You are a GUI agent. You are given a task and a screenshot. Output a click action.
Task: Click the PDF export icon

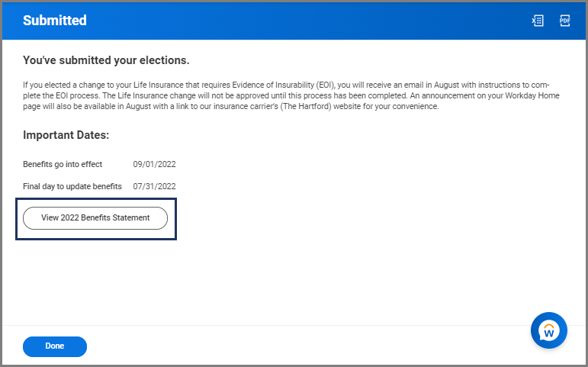pyautogui.click(x=565, y=21)
